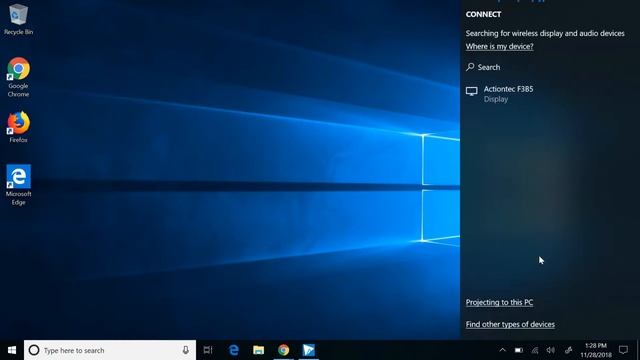Open the Where is my device? link
The image size is (640, 360).
coord(500,47)
